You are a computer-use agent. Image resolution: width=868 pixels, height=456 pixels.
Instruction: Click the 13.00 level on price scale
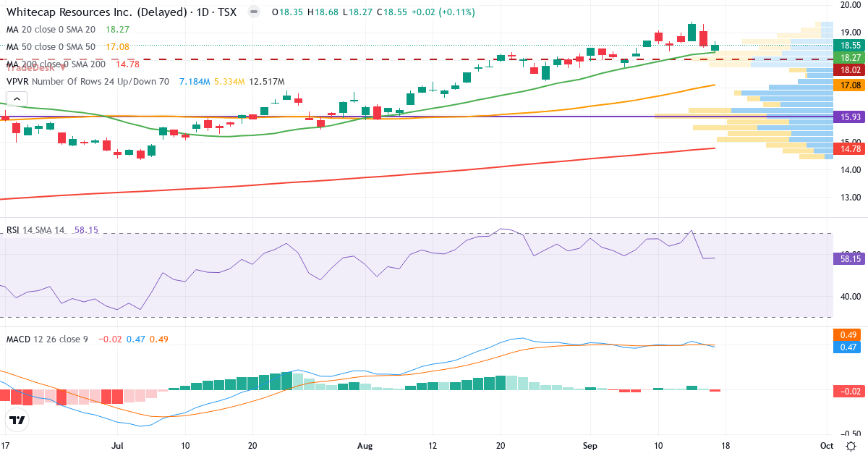850,198
